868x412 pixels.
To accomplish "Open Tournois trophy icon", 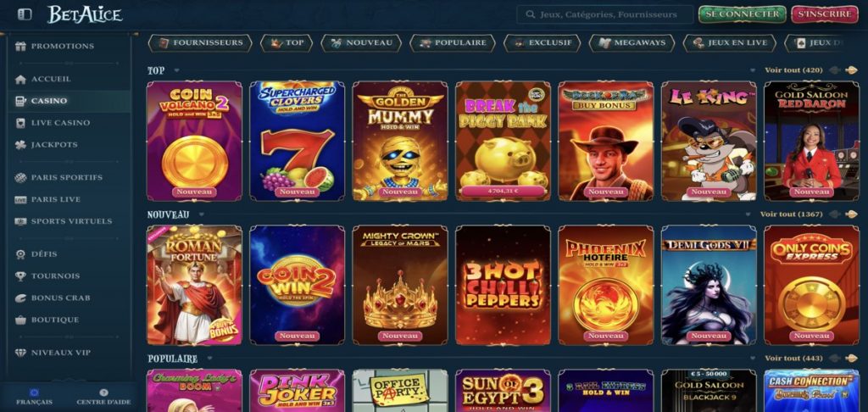I will click(x=20, y=276).
